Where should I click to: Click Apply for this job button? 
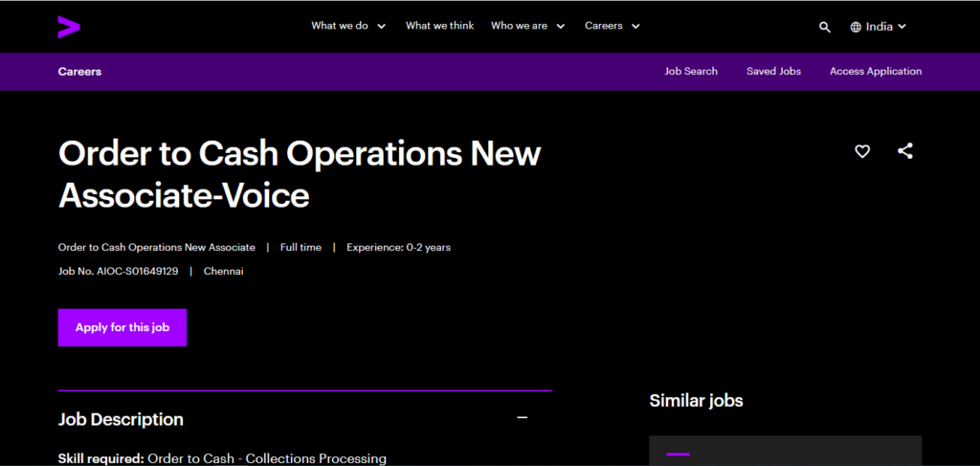pyautogui.click(x=122, y=327)
